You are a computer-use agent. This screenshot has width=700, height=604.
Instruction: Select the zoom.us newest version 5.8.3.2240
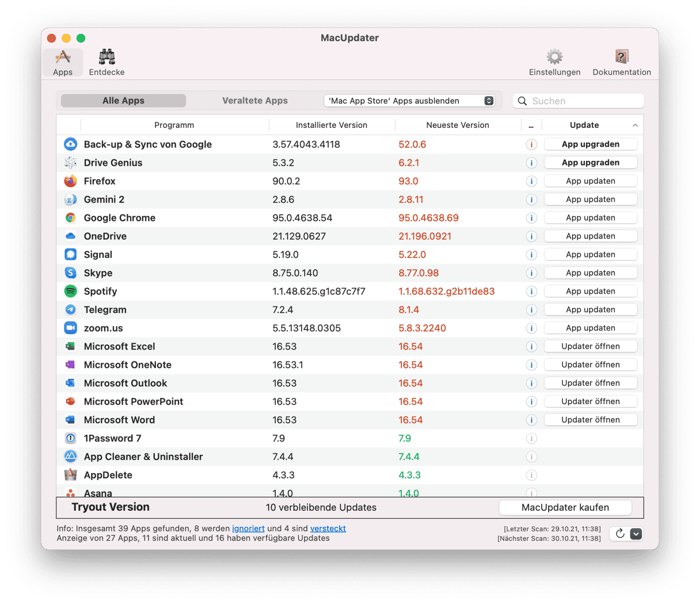[x=422, y=328]
